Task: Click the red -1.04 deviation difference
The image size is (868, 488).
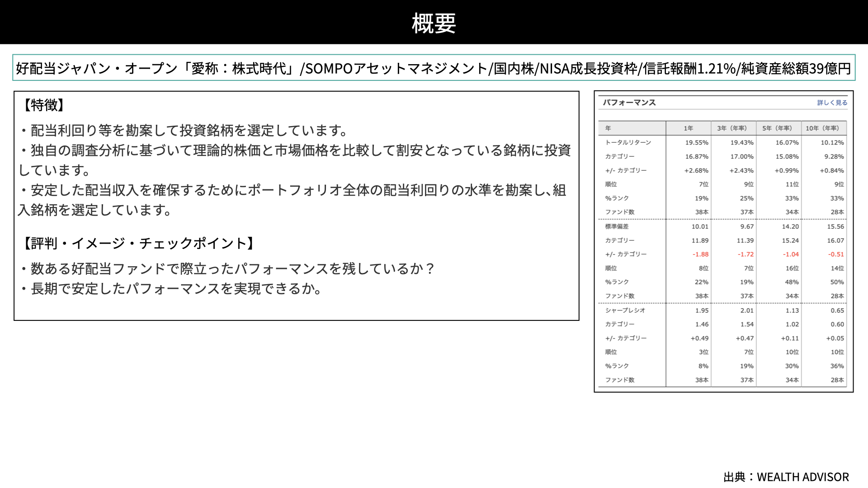Action: (791, 254)
